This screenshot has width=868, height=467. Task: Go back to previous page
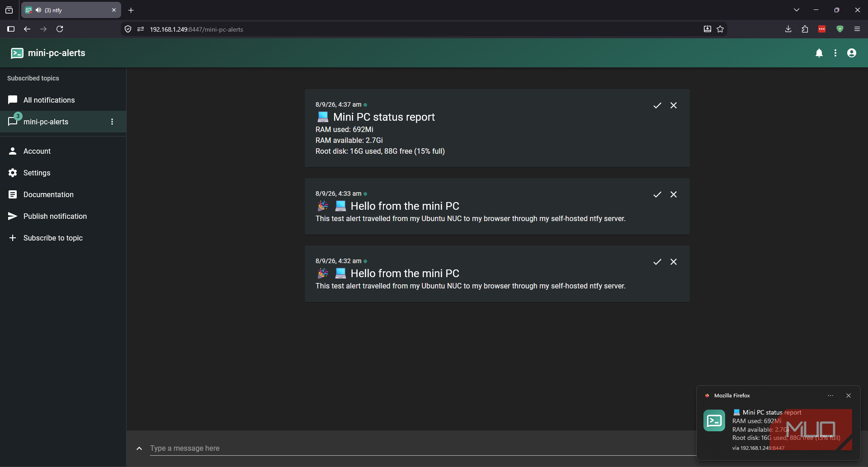[x=27, y=29]
